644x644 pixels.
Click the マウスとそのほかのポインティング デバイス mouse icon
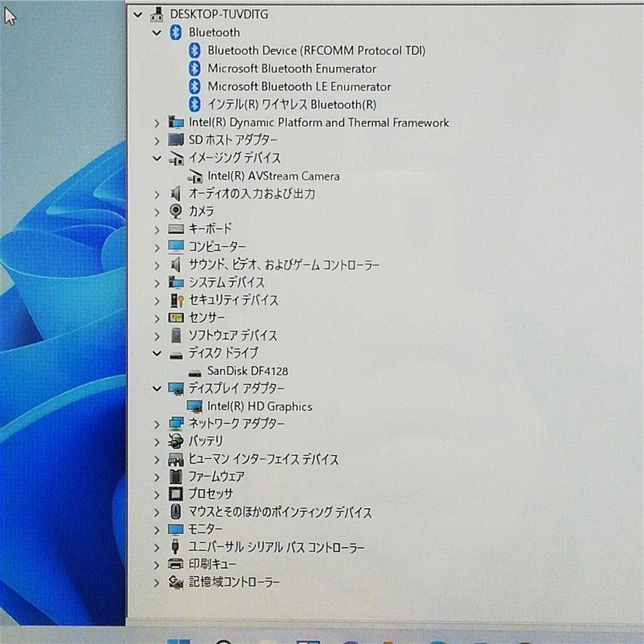point(176,511)
